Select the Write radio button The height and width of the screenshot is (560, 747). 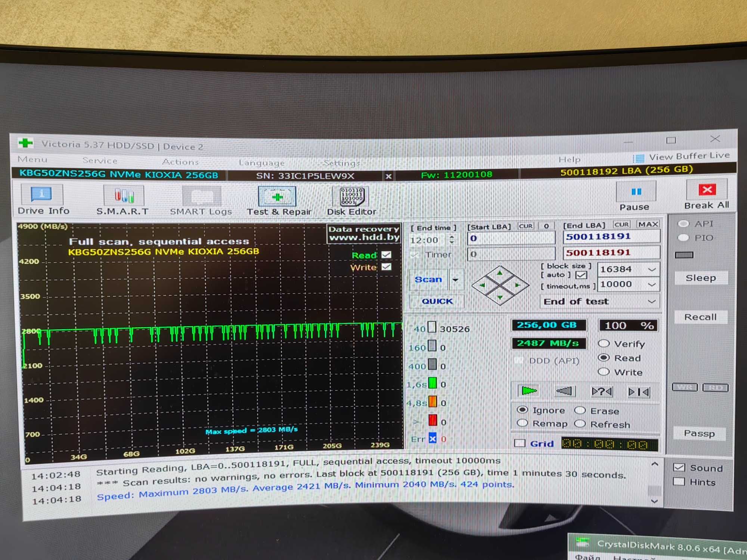[x=604, y=372]
